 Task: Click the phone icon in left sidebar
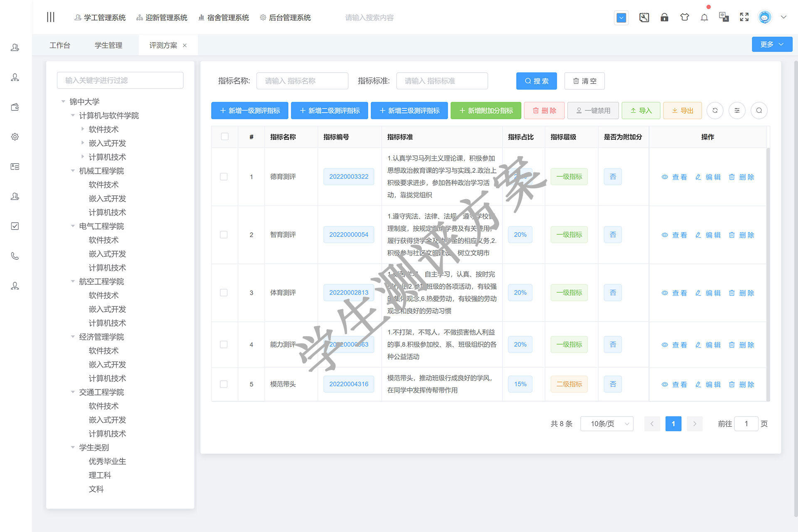click(15, 256)
